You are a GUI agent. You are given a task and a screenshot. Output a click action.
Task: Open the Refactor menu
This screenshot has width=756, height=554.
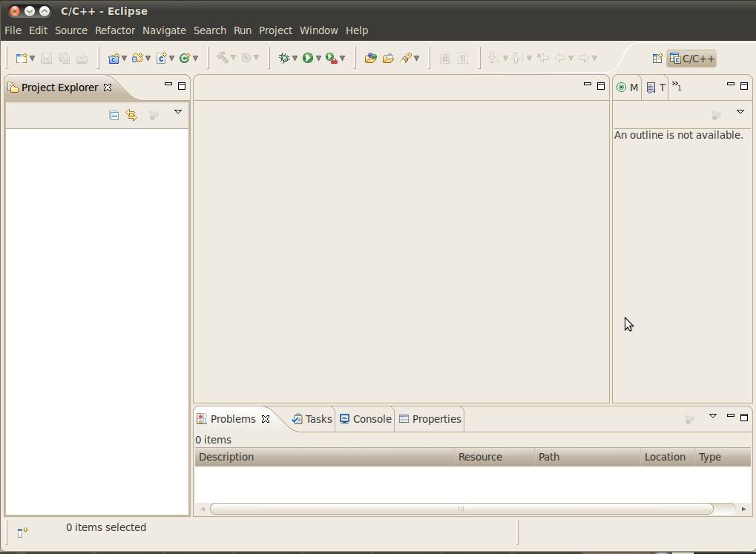(x=115, y=30)
